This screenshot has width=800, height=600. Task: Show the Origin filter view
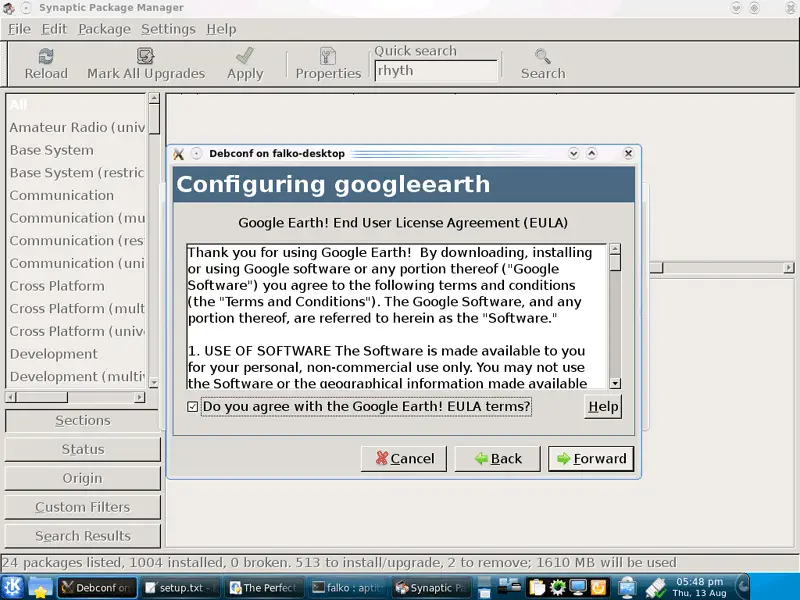click(83, 479)
